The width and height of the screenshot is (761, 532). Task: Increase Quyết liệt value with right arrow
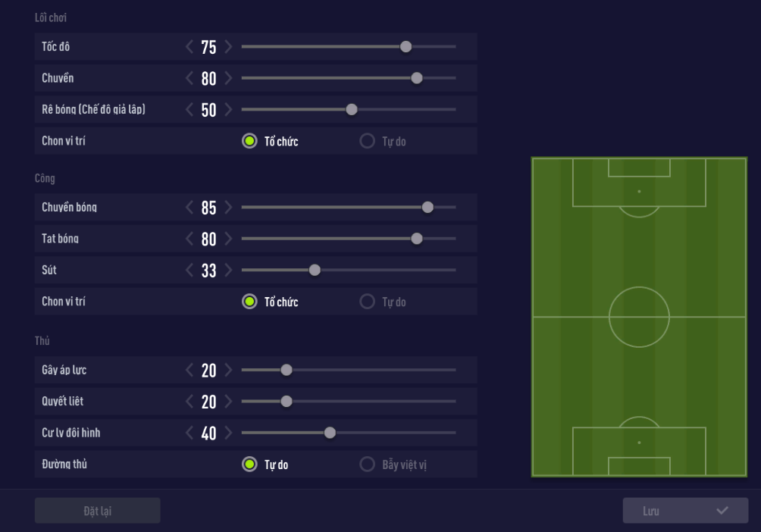(x=229, y=401)
